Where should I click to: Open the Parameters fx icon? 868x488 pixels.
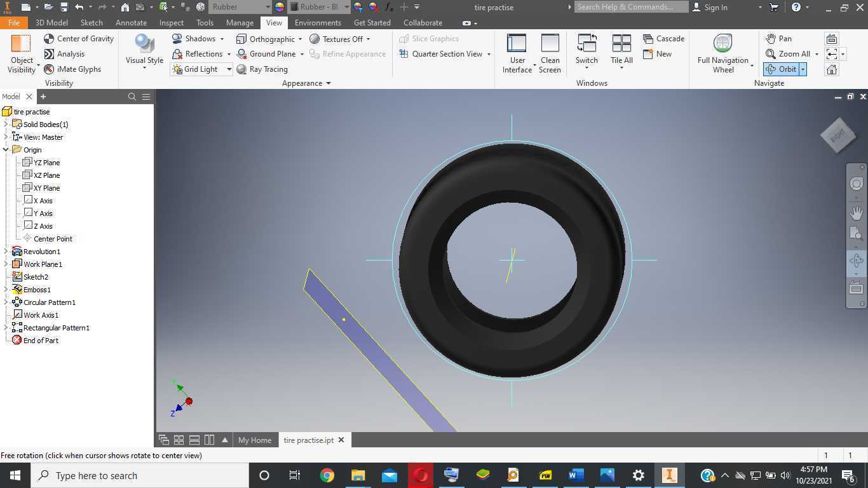coord(389,7)
